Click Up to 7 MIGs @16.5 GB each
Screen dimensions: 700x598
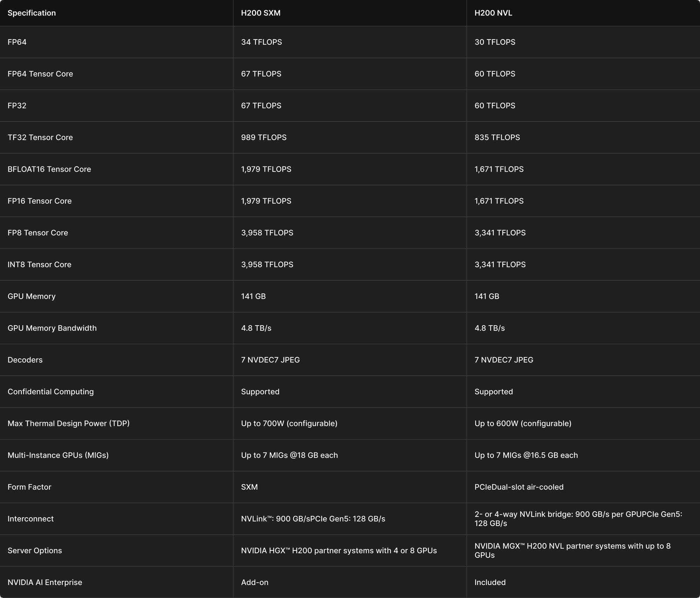pyautogui.click(x=526, y=455)
